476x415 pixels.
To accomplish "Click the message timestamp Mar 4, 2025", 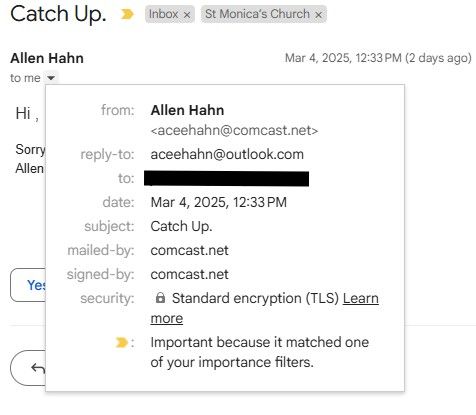I will click(378, 58).
